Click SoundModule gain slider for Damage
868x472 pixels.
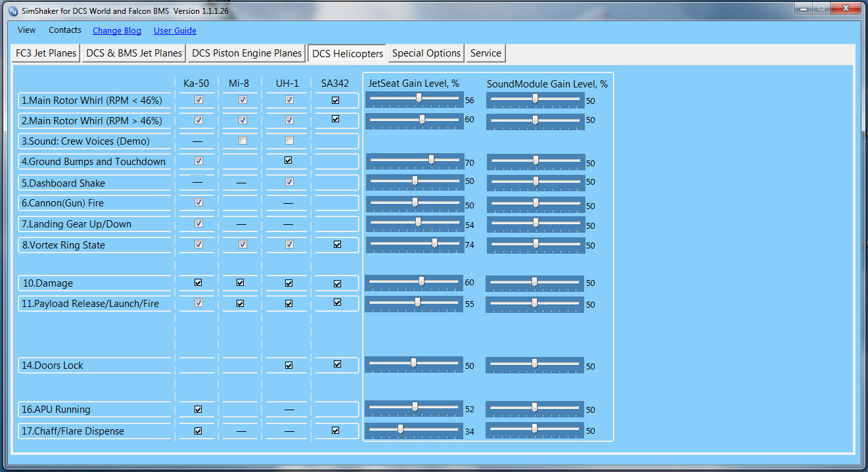click(x=534, y=281)
